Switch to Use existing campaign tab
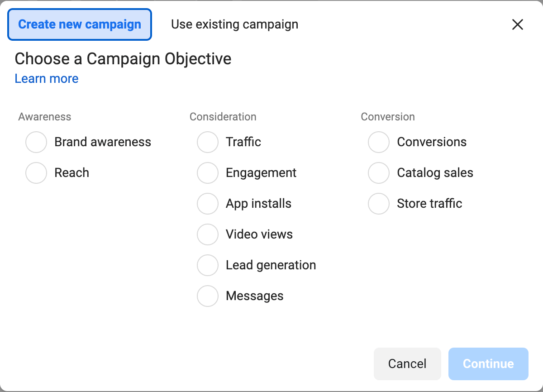The image size is (543, 392). coord(234,24)
